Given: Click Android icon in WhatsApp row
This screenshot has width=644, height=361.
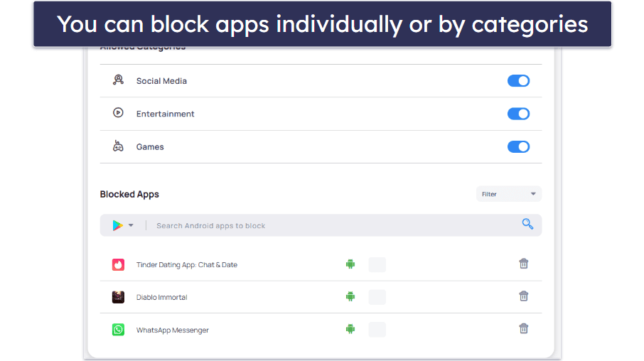Looking at the screenshot, I should coord(350,329).
